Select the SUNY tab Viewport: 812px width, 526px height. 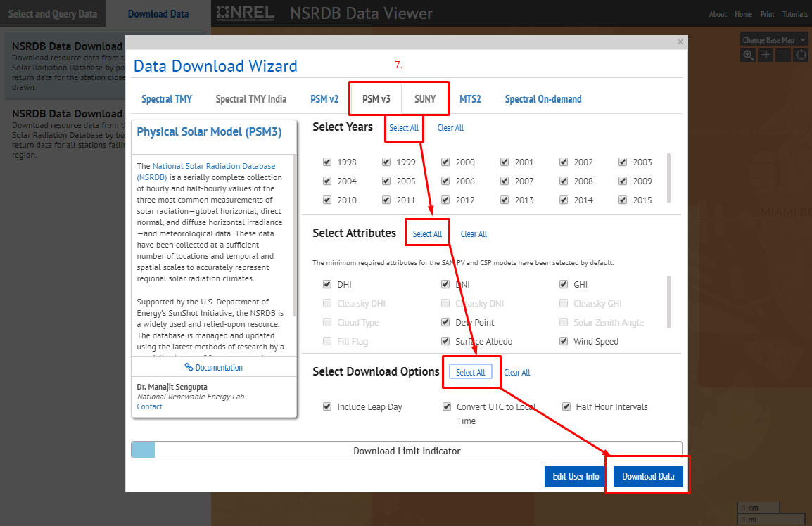[424, 99]
